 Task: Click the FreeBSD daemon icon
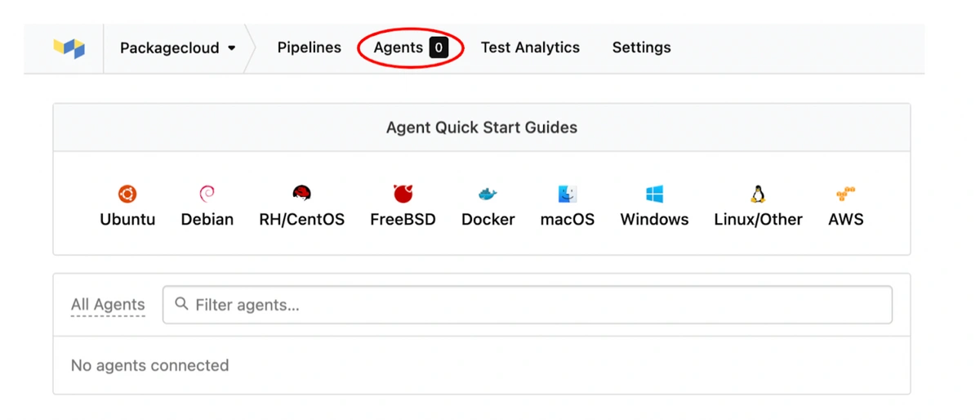point(403,194)
